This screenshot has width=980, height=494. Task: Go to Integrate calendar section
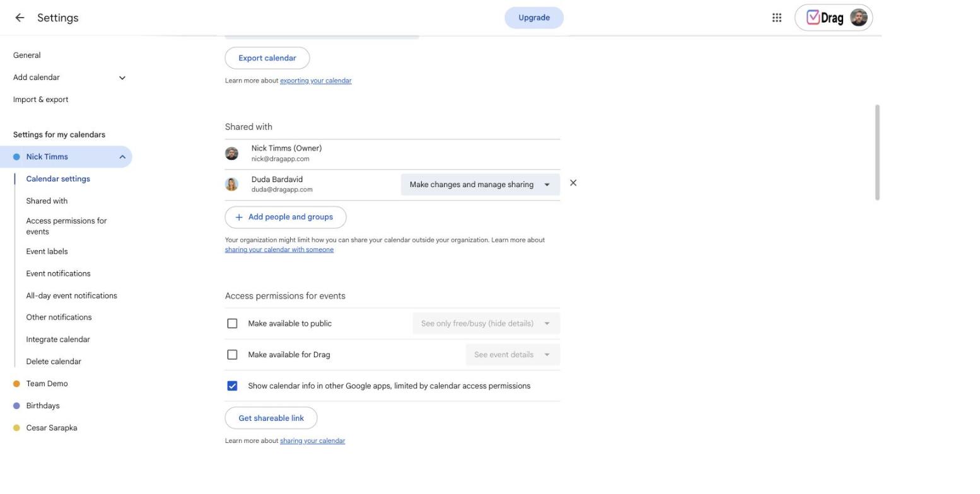coord(58,340)
